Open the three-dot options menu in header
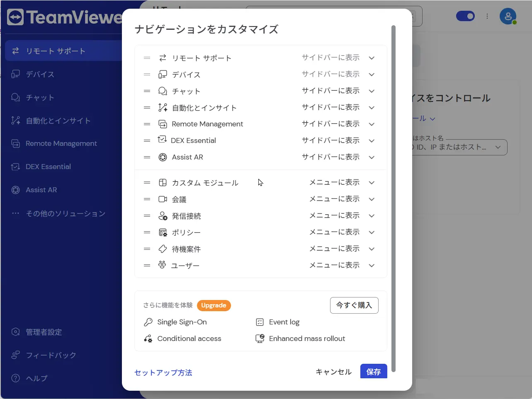532x399 pixels. (x=487, y=17)
